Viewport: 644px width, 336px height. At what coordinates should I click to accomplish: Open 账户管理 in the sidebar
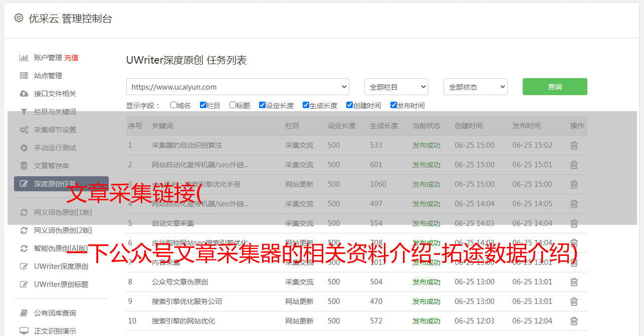48,58
